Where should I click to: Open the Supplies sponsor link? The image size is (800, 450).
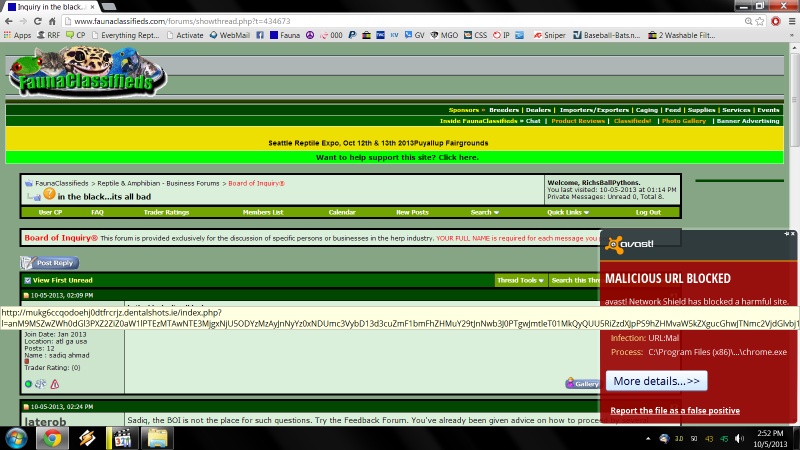701,110
